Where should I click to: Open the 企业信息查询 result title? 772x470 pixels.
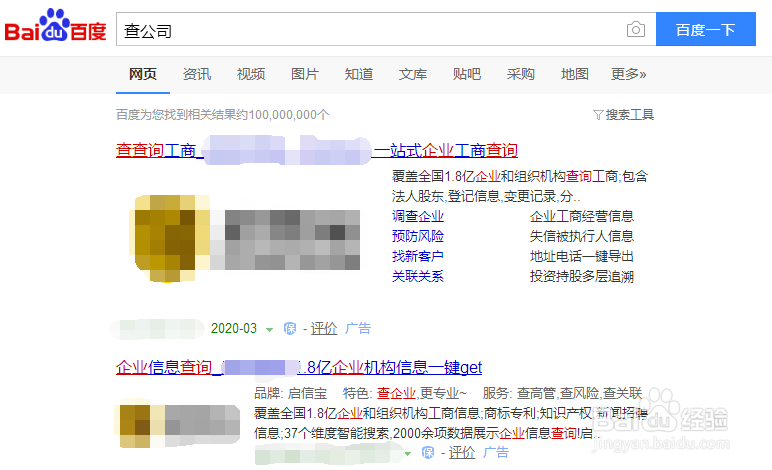299,367
